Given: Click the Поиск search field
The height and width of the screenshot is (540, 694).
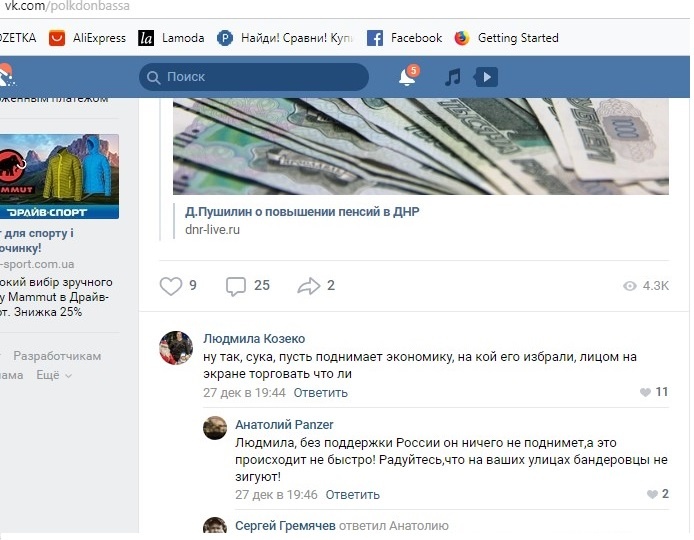Looking at the screenshot, I should [254, 77].
